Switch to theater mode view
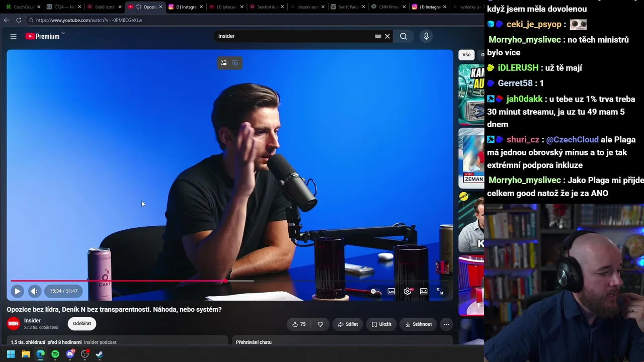Image resolution: width=644 pixels, height=362 pixels. [x=424, y=291]
